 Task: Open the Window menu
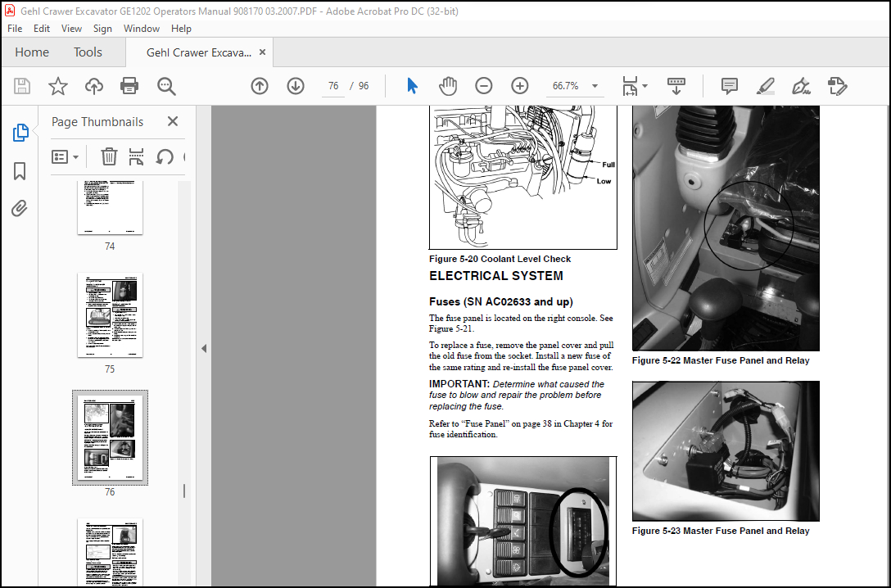pyautogui.click(x=142, y=29)
